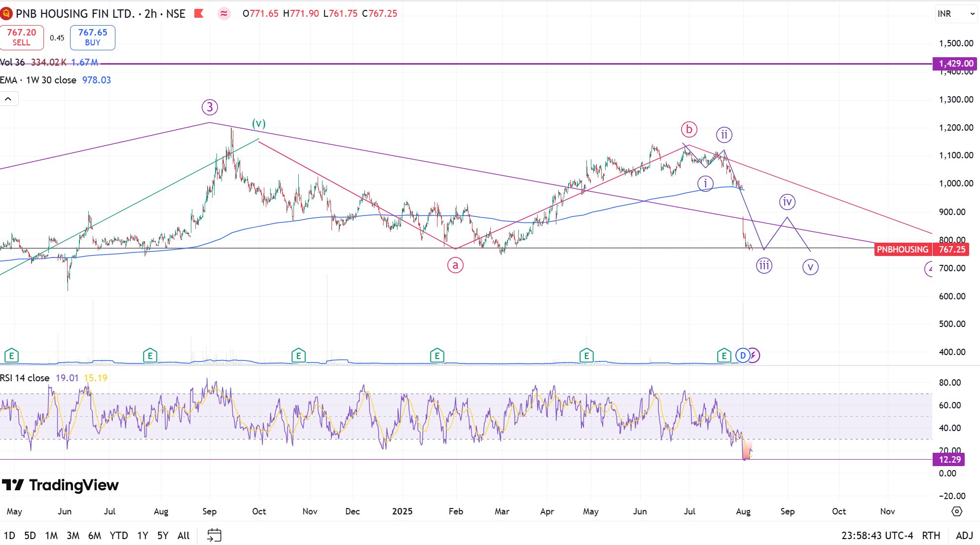Click the 767.65 BUY button

[93, 37]
